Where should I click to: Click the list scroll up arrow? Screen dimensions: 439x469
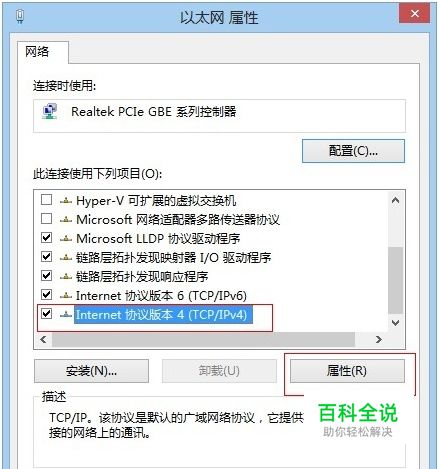pyautogui.click(x=395, y=200)
